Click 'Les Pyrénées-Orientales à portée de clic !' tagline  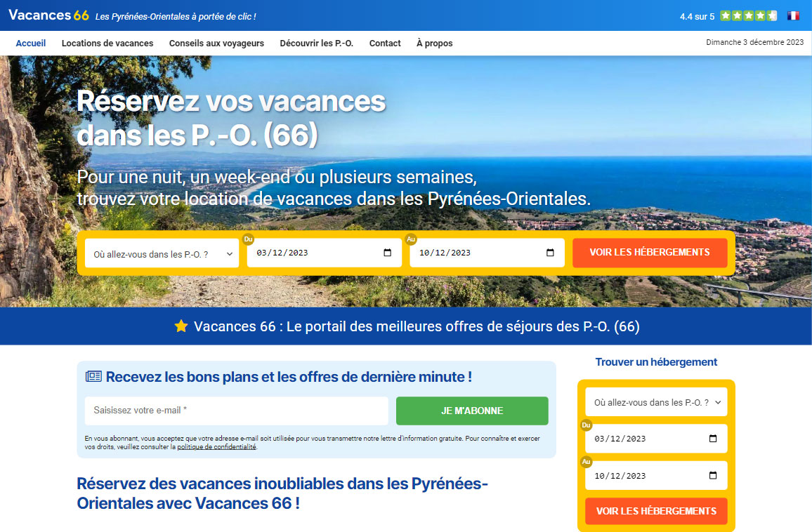pos(176,17)
